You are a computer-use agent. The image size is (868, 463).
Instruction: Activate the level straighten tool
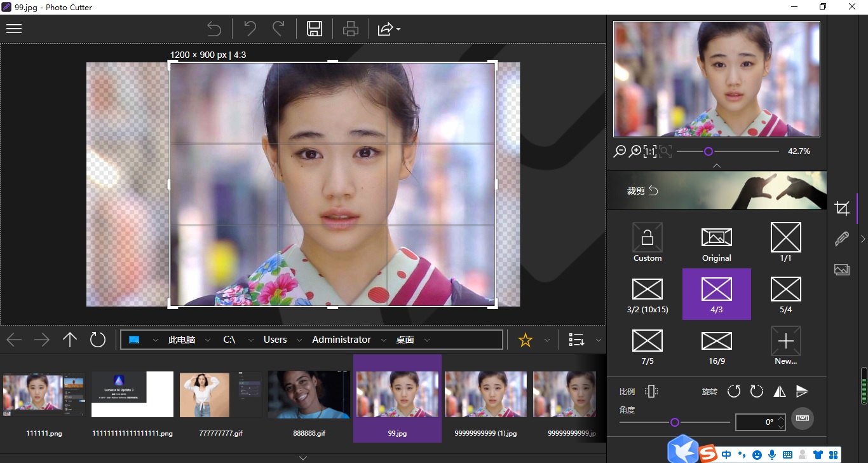coord(803,418)
